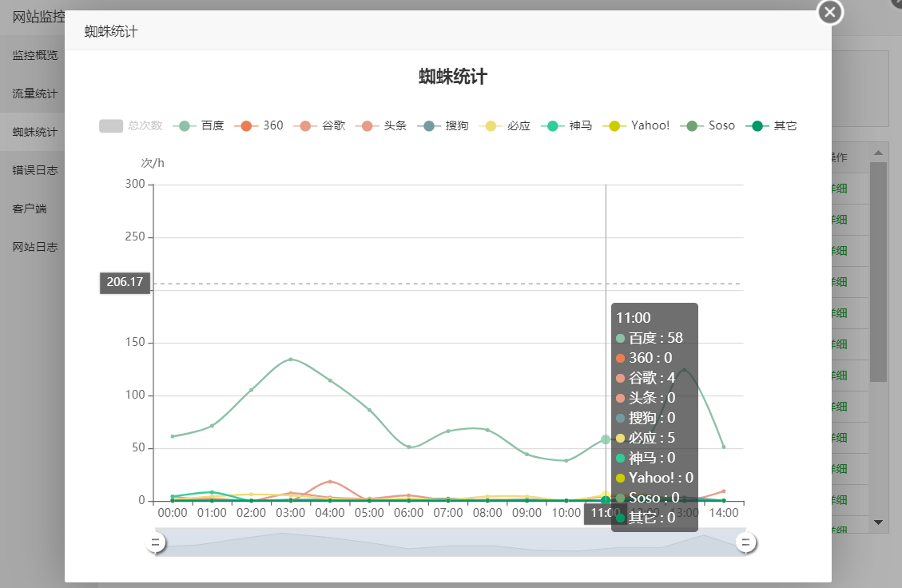Toggle the 头条 legend series
This screenshot has height=588, width=902.
pos(381,125)
